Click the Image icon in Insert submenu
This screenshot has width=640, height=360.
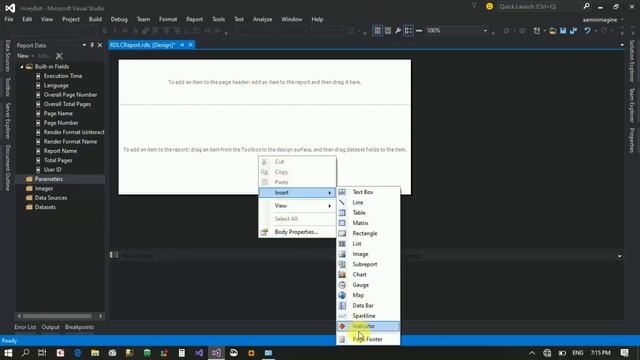coord(342,254)
